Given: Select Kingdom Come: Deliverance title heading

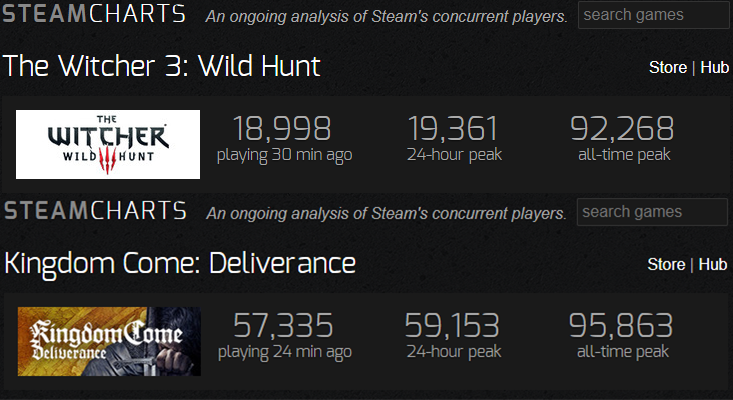Looking at the screenshot, I should coord(180,264).
